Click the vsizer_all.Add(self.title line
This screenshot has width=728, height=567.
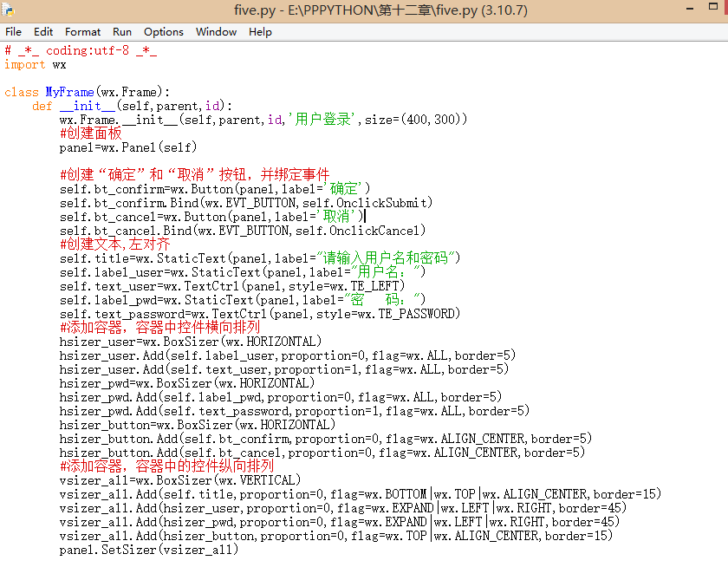(x=361, y=493)
